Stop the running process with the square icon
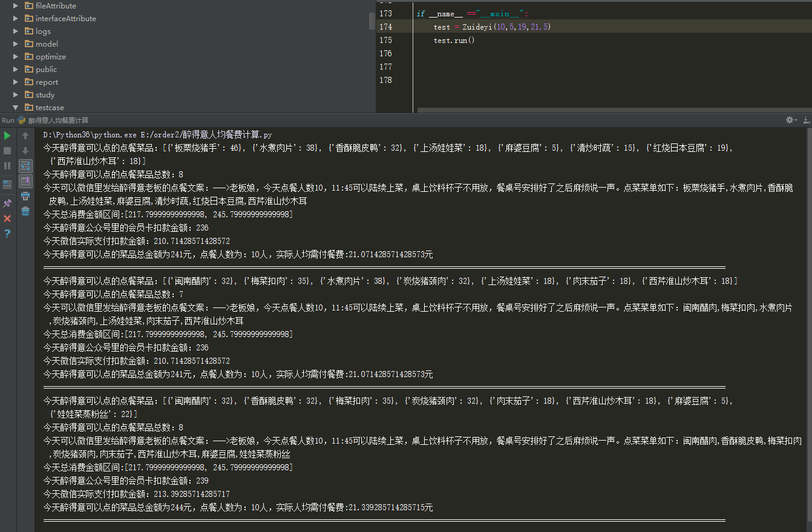812x532 pixels. [x=7, y=150]
